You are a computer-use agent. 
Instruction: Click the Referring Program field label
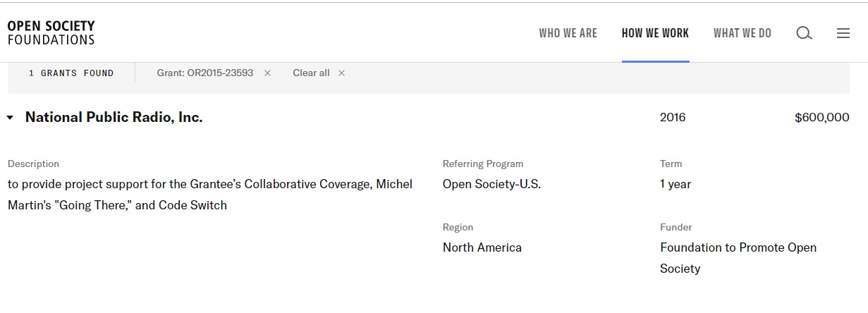tap(483, 164)
